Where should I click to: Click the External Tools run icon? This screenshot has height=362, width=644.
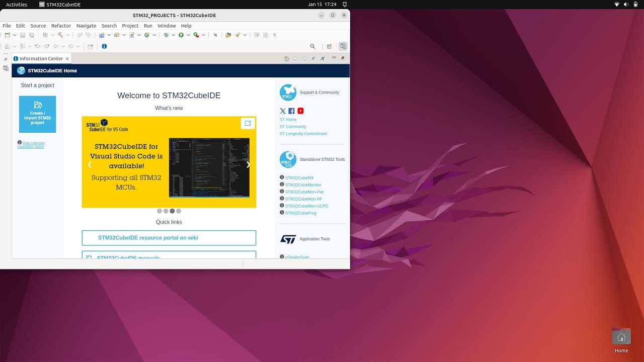196,35
